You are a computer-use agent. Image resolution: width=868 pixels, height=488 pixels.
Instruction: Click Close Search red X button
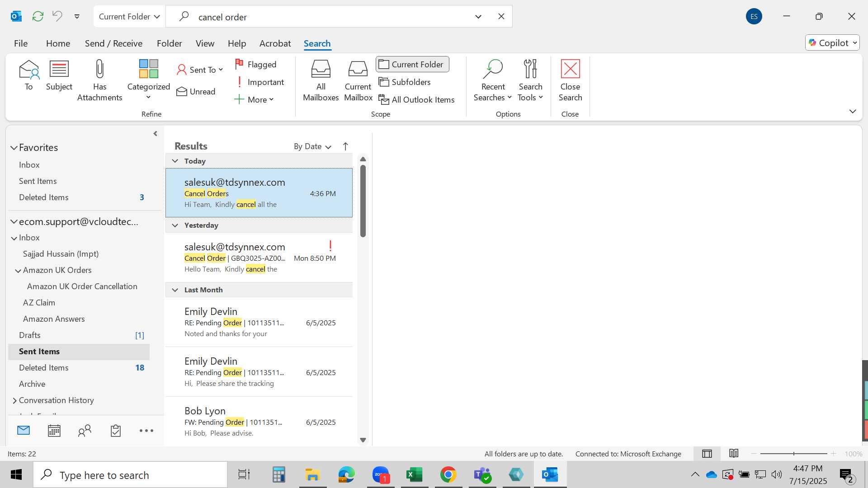570,80
